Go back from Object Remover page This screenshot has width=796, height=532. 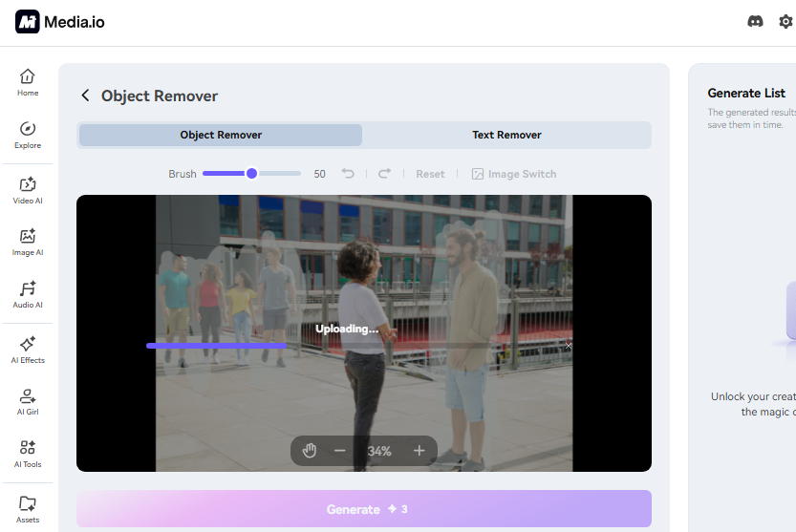pos(85,96)
